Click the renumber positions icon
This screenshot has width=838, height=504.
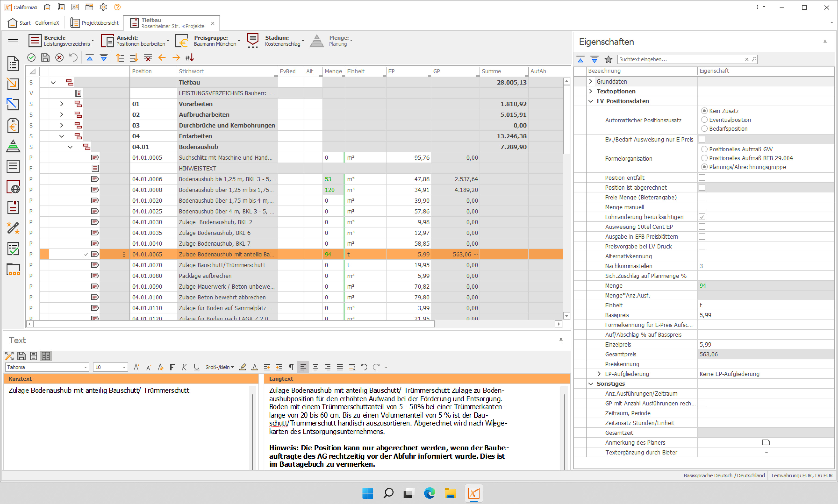pyautogui.click(x=190, y=58)
